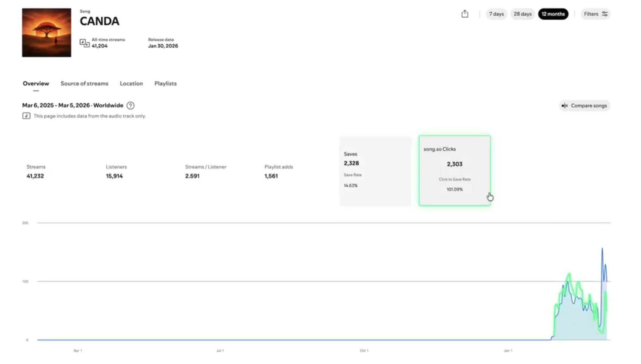
Task: Click the CANDA song title
Action: pyautogui.click(x=100, y=21)
